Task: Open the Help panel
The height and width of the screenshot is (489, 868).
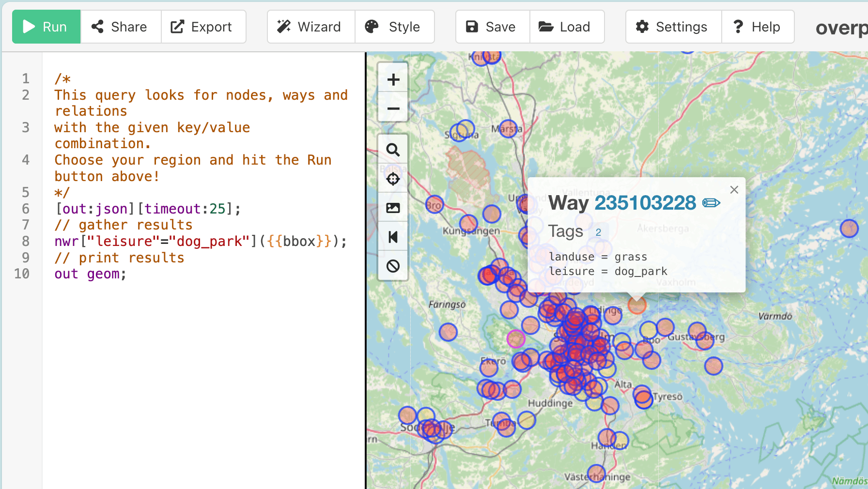Action: [x=758, y=27]
